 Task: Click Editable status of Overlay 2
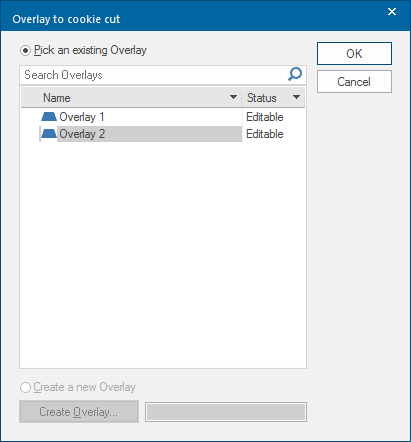pyautogui.click(x=265, y=134)
